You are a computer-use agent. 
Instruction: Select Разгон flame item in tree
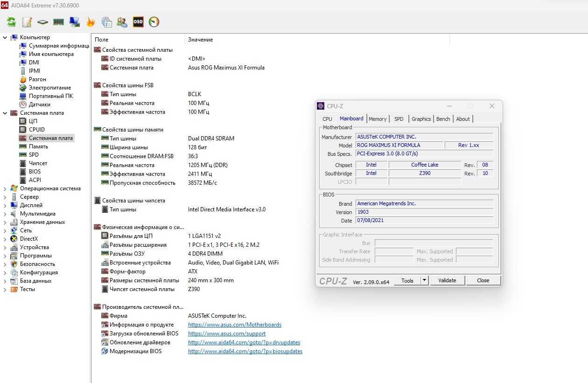coord(37,79)
